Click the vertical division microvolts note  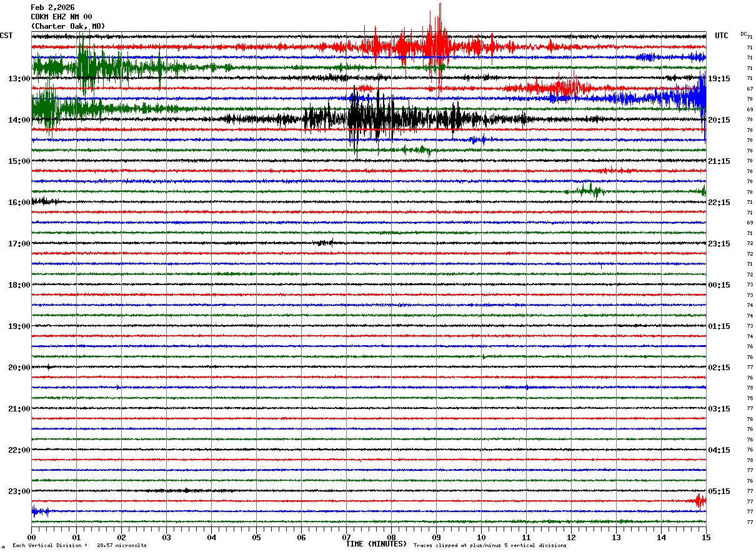tap(79, 545)
